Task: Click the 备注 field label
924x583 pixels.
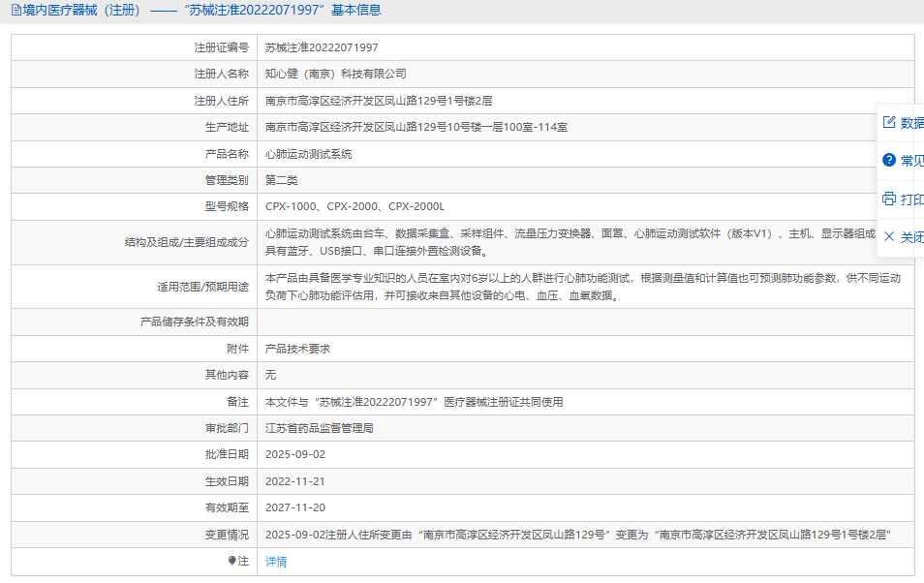Action: (x=238, y=402)
